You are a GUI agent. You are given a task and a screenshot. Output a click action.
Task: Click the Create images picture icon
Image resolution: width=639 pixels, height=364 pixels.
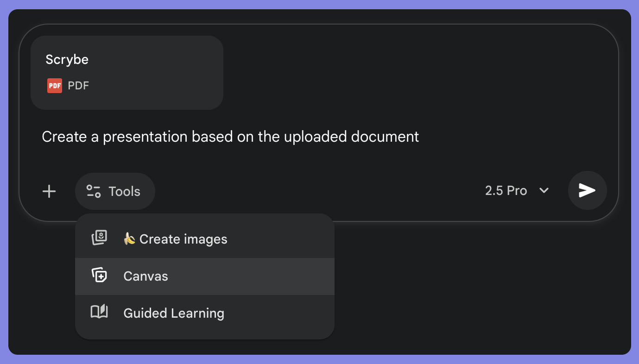(99, 238)
